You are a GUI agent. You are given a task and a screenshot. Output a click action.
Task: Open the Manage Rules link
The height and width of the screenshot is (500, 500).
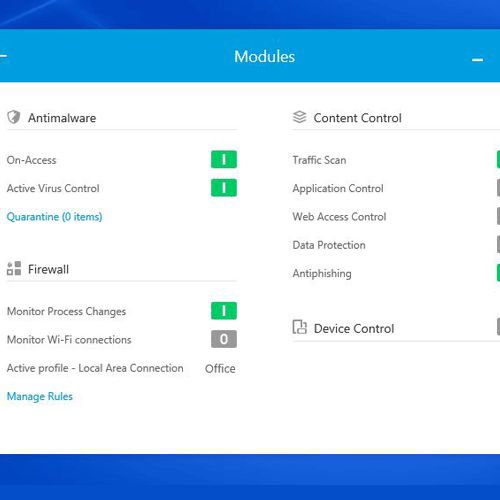tap(40, 396)
